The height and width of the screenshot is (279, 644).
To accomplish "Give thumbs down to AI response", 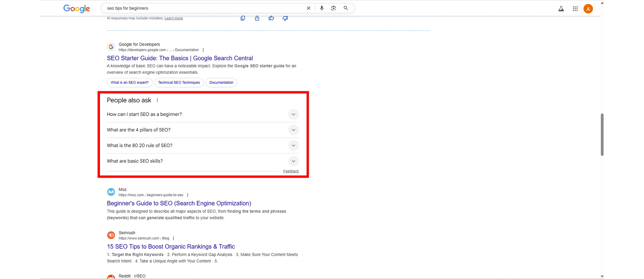I will point(285,18).
